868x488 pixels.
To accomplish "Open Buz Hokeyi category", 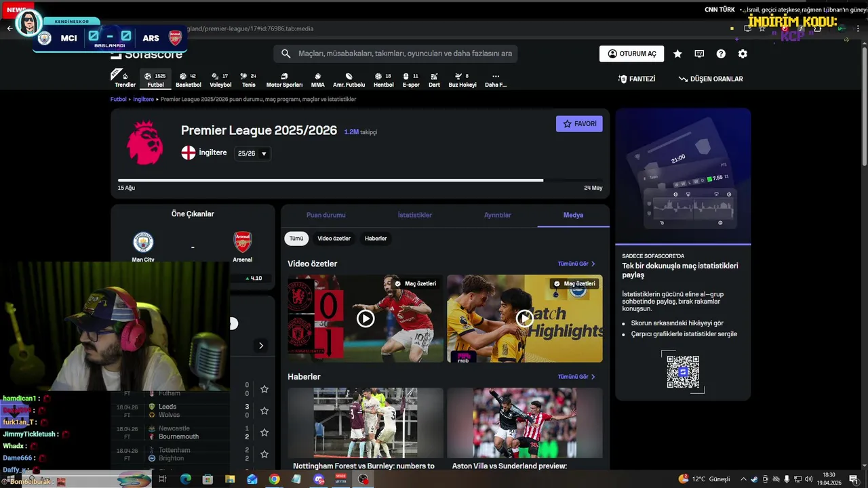I will coord(462,80).
